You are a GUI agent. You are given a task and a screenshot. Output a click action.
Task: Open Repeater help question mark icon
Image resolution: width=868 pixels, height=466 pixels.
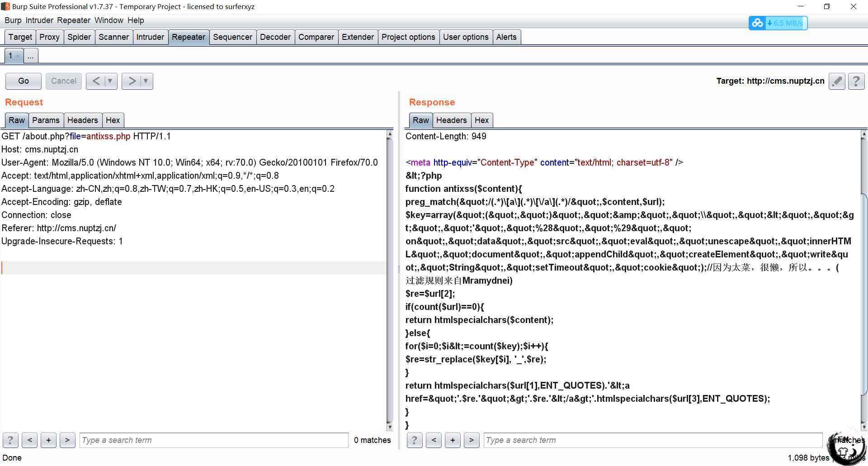856,81
